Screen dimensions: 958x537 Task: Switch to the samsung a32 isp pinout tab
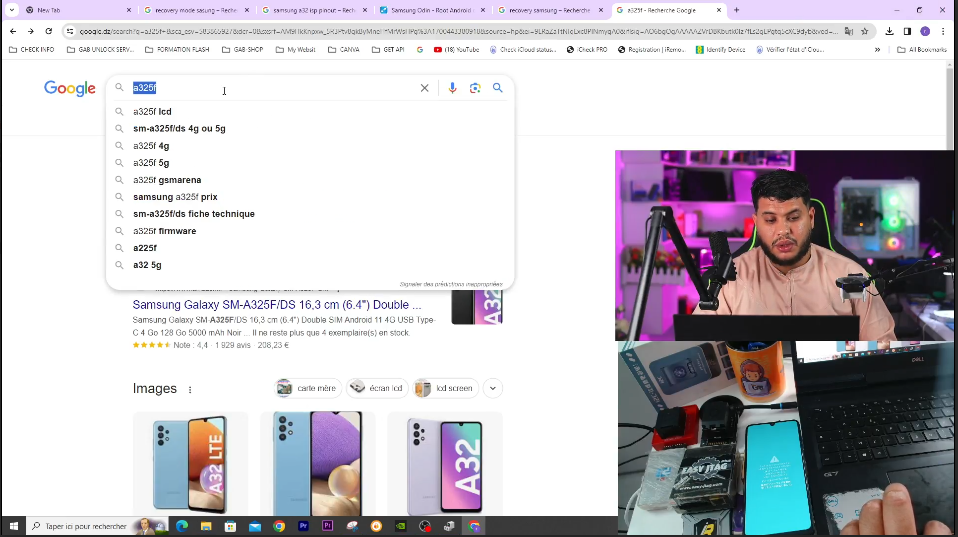coord(315,10)
